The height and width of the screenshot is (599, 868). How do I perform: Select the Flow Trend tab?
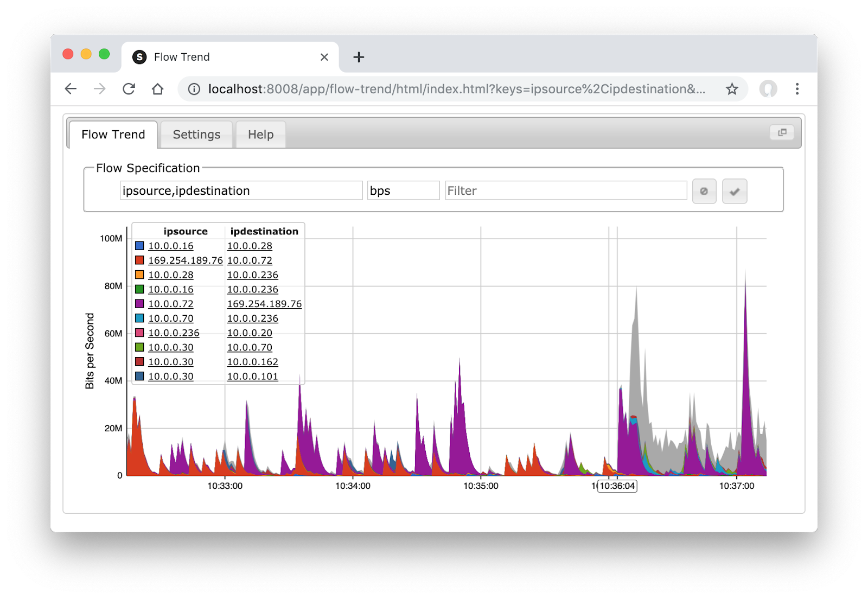[x=113, y=135]
